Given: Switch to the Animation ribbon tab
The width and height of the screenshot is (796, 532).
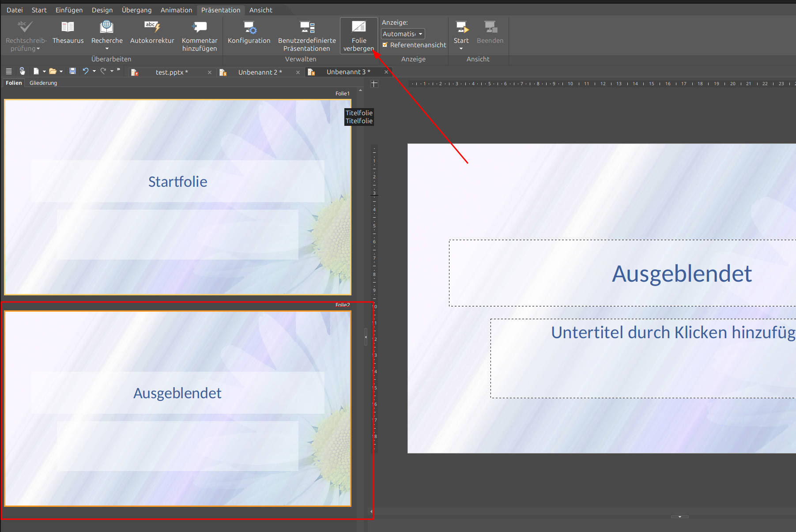Looking at the screenshot, I should [176, 10].
